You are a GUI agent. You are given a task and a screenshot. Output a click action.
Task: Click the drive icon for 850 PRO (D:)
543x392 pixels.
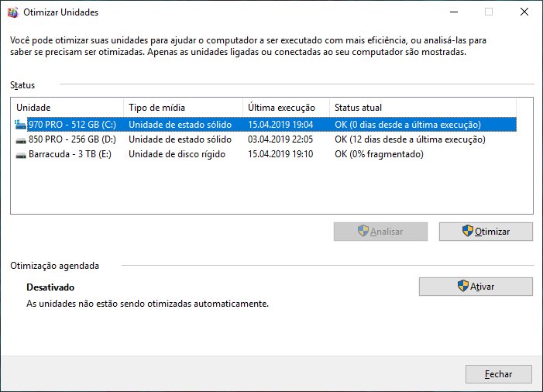point(21,140)
